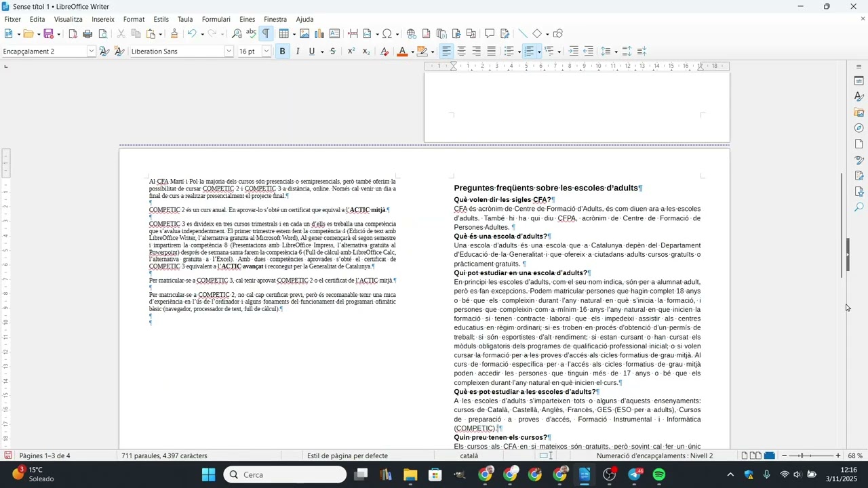Open the Format menu

tap(134, 20)
